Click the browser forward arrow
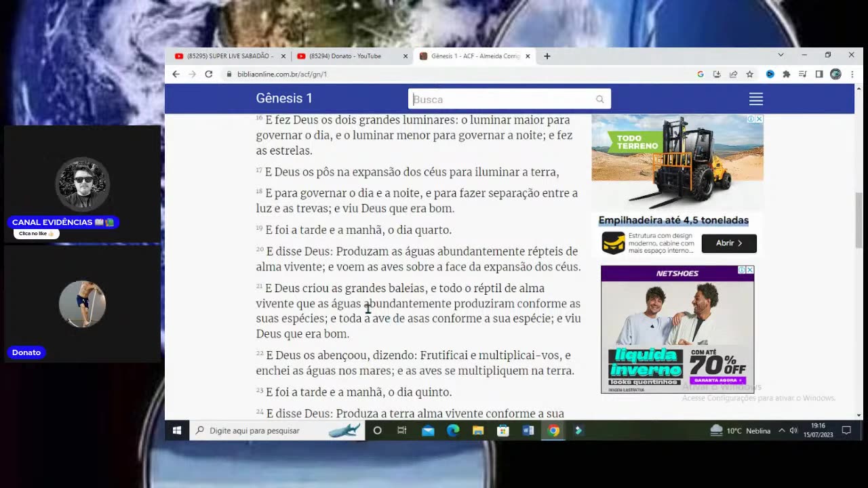This screenshot has width=868, height=488. tap(192, 74)
